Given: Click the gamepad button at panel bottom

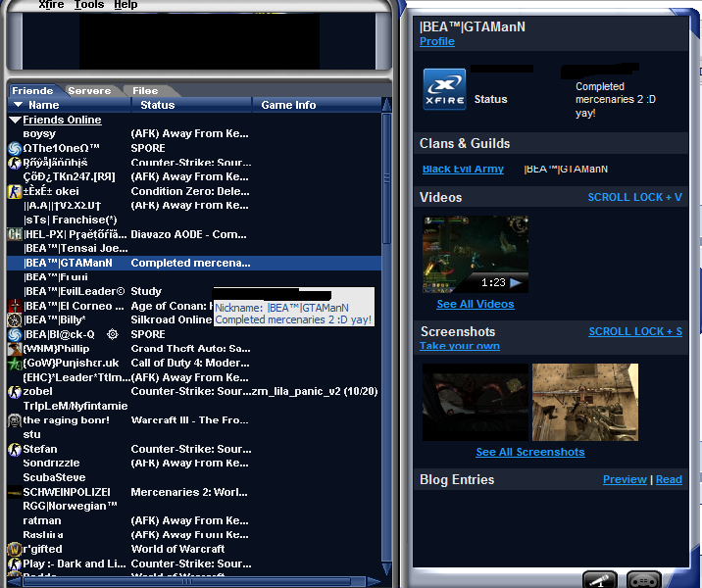Looking at the screenshot, I should pos(643,580).
